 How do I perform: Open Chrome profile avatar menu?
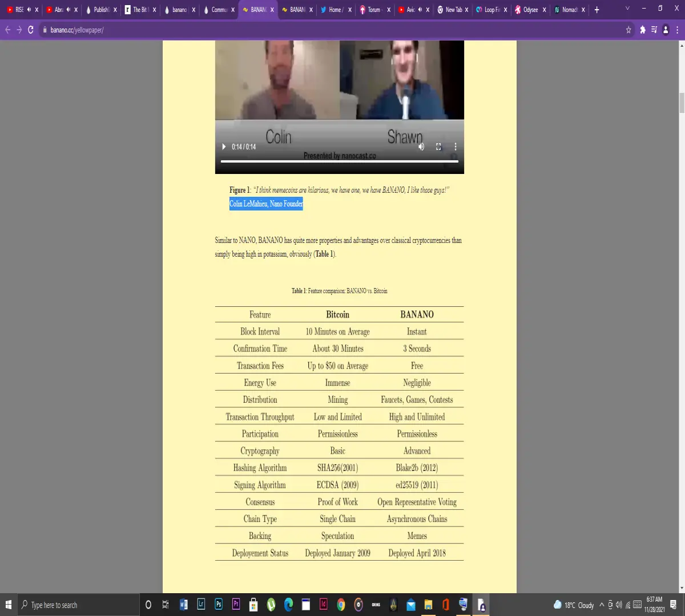tap(666, 30)
